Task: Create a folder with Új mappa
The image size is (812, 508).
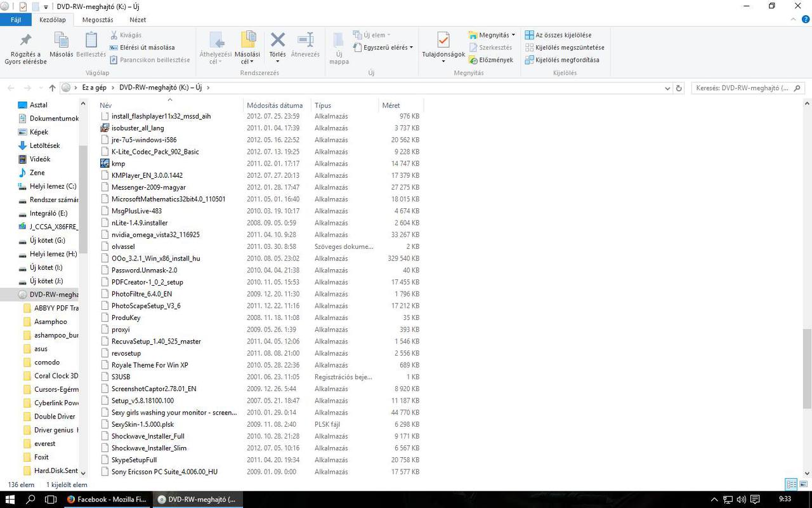Action: pos(339,48)
